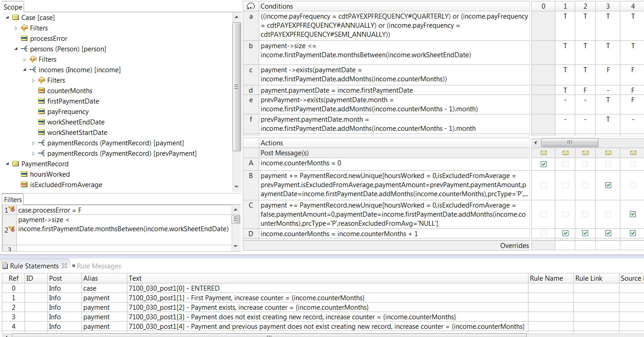Viewport: 644px width, 337px height.
Task: Click the PaymentRecord entity icon
Action: point(15,164)
